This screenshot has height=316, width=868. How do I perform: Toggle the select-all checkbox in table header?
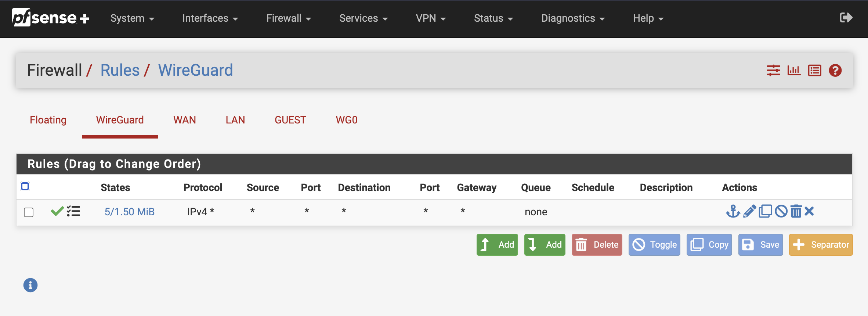tap(25, 186)
